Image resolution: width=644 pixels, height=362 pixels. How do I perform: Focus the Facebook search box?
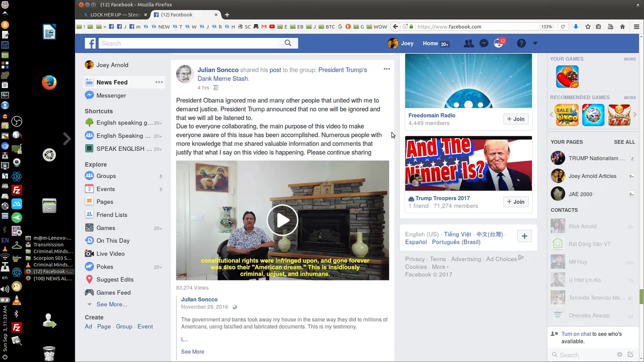pos(189,43)
